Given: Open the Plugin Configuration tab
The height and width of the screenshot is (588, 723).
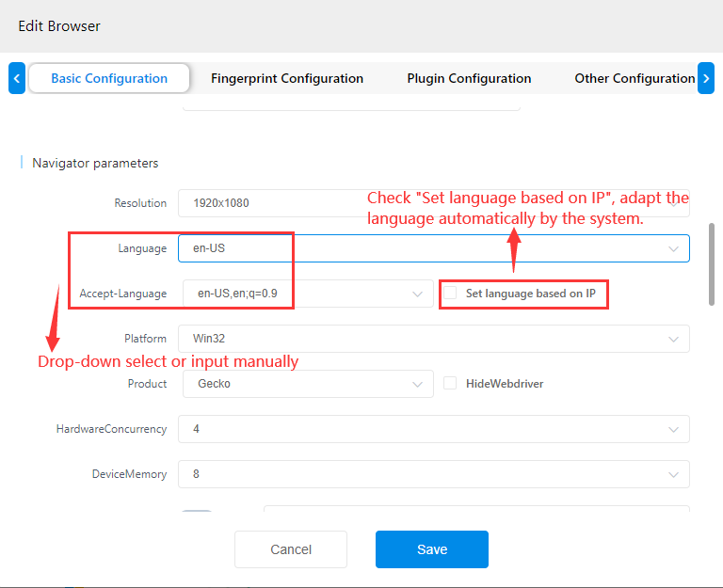Looking at the screenshot, I should coord(469,78).
